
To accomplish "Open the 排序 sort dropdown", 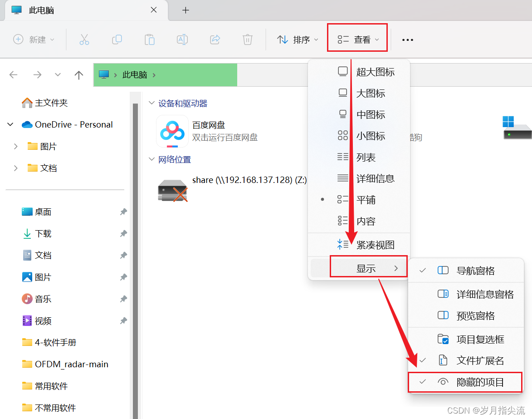I will tap(298, 40).
